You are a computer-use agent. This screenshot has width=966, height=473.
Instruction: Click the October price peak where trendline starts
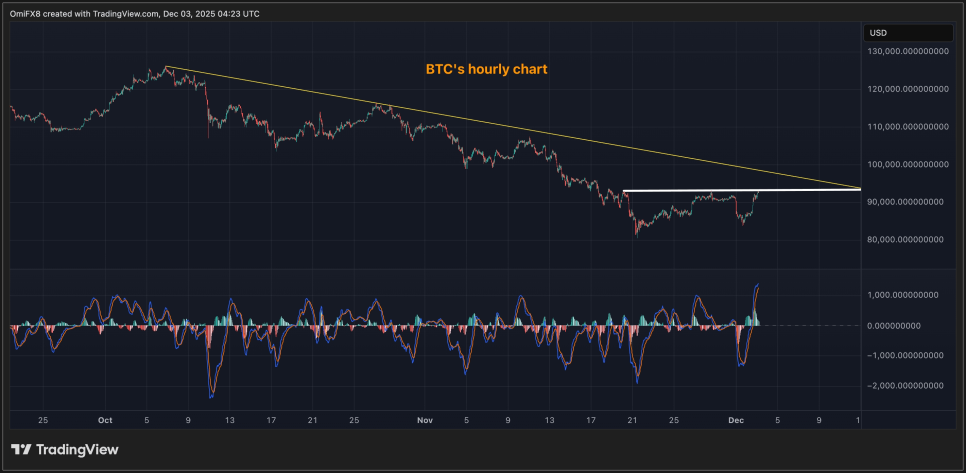pos(166,67)
